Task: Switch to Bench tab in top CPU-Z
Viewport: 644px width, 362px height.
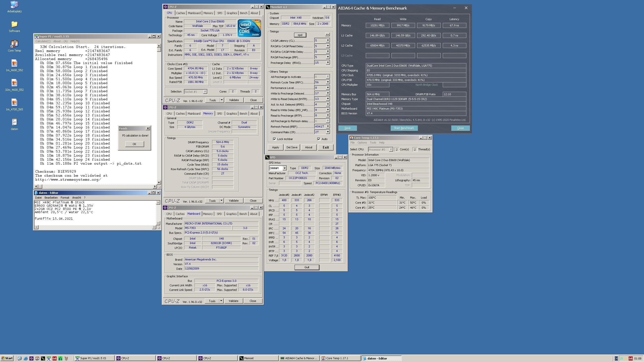Action: pyautogui.click(x=244, y=13)
